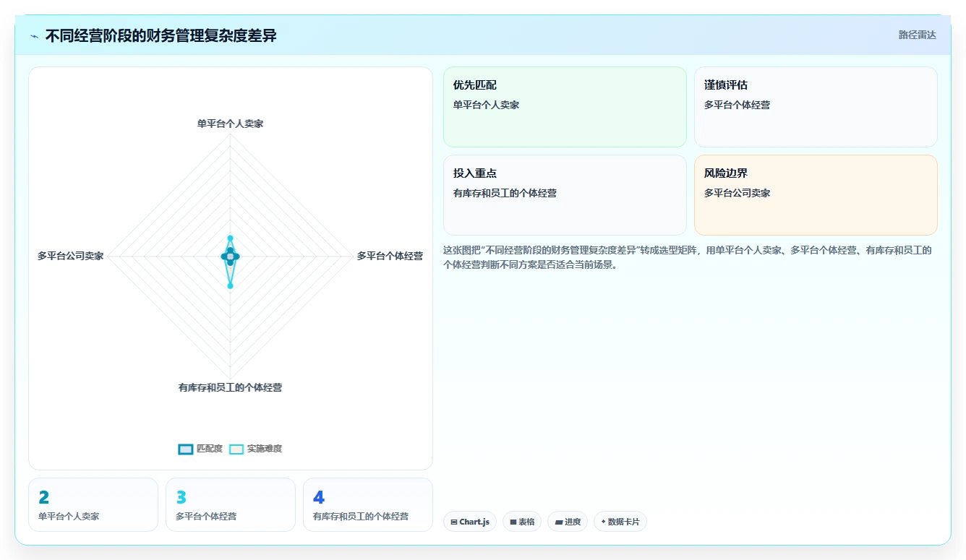This screenshot has height=560, width=966.
Task: Click 单平台个人卖家 text in the 优先匹配 card
Action: point(486,105)
